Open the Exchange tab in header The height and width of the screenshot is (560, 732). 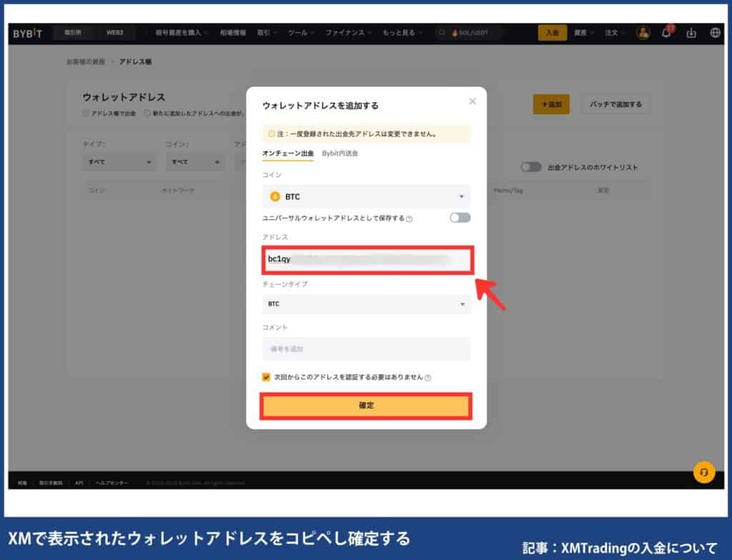73,33
